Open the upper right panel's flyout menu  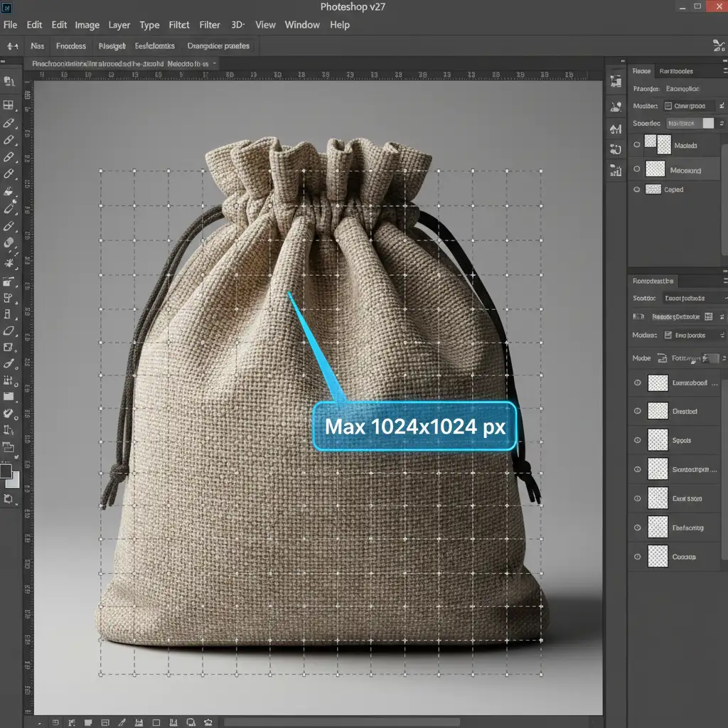point(720,71)
